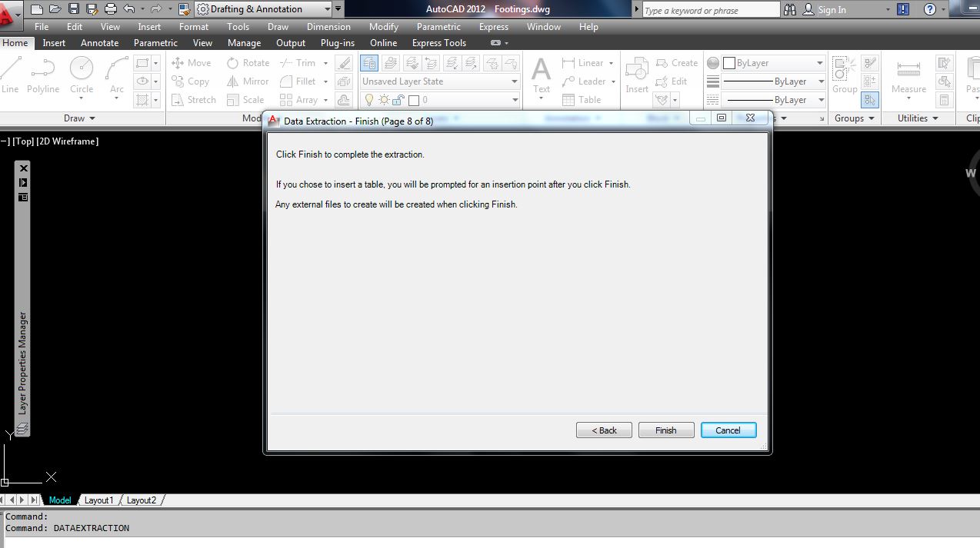Open the Unsaved Layer State dropdown
Screen dimensions: 980x548
[514, 81]
